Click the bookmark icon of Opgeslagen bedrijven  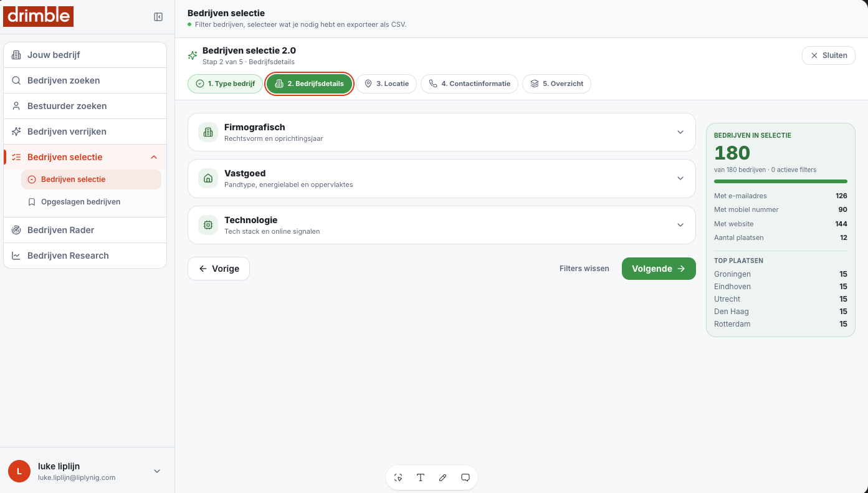click(32, 202)
